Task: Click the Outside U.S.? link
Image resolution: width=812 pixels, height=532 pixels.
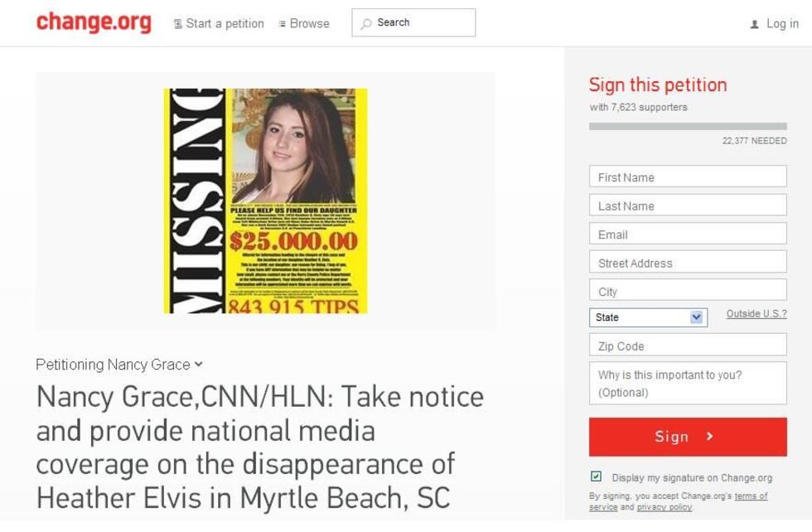Action: point(756,313)
